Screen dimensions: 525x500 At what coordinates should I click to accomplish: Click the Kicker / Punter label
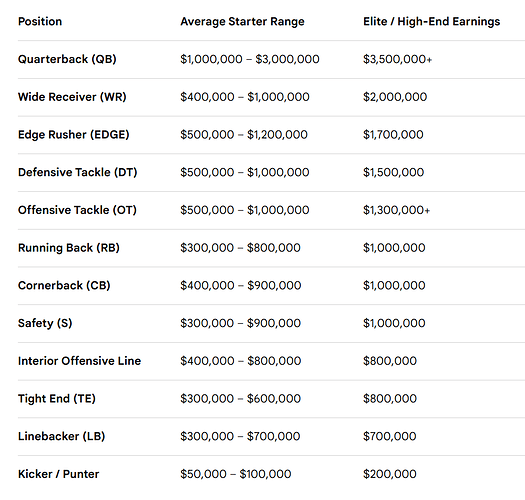(58, 474)
